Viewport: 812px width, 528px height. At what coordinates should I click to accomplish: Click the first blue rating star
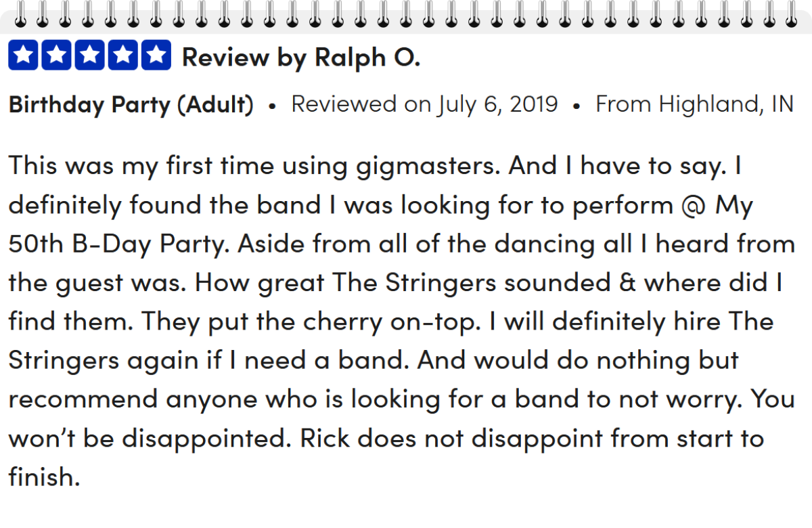tap(24, 56)
